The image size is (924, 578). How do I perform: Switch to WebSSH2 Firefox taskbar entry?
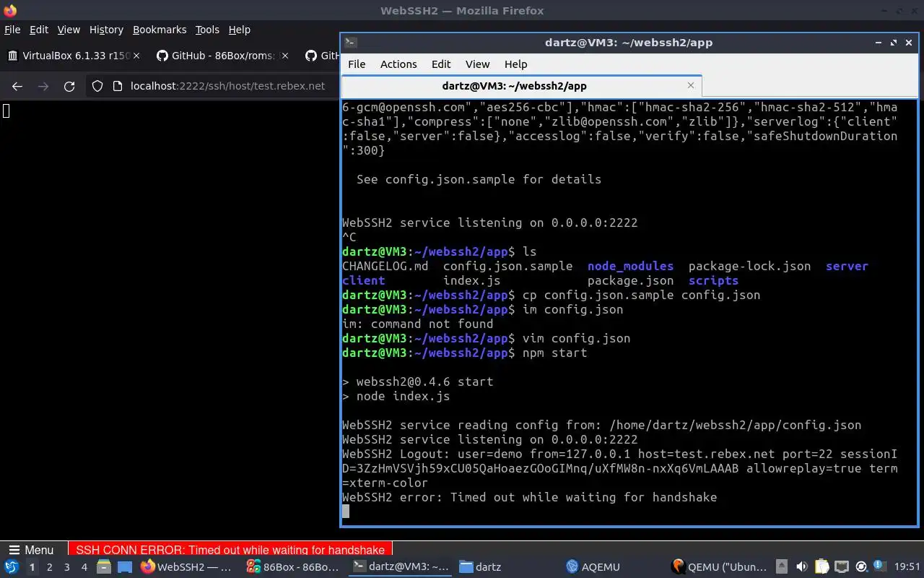click(x=188, y=567)
